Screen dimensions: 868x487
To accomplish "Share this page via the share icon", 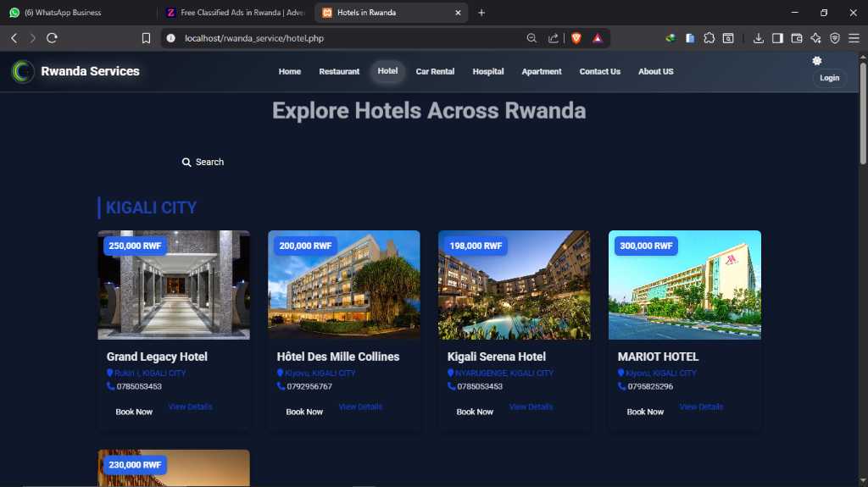I will click(553, 38).
